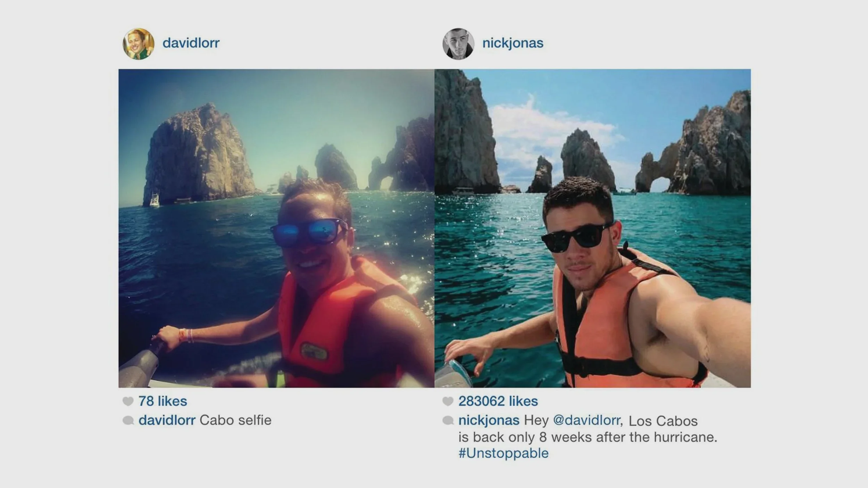The image size is (868, 488).
Task: Click the comment bubble icon under 78 likes
Action: pyautogui.click(x=128, y=420)
